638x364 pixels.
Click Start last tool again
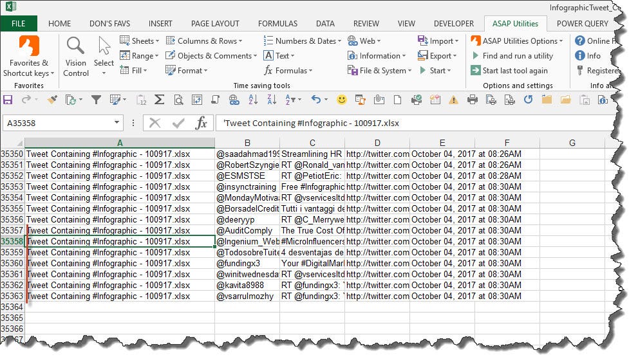pyautogui.click(x=509, y=70)
